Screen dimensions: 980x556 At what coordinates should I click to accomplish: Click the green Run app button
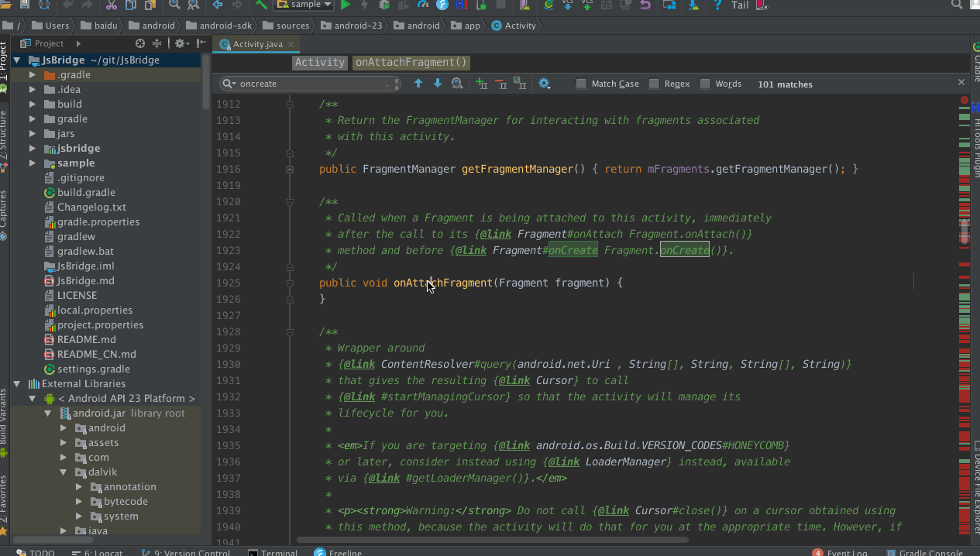click(x=346, y=5)
